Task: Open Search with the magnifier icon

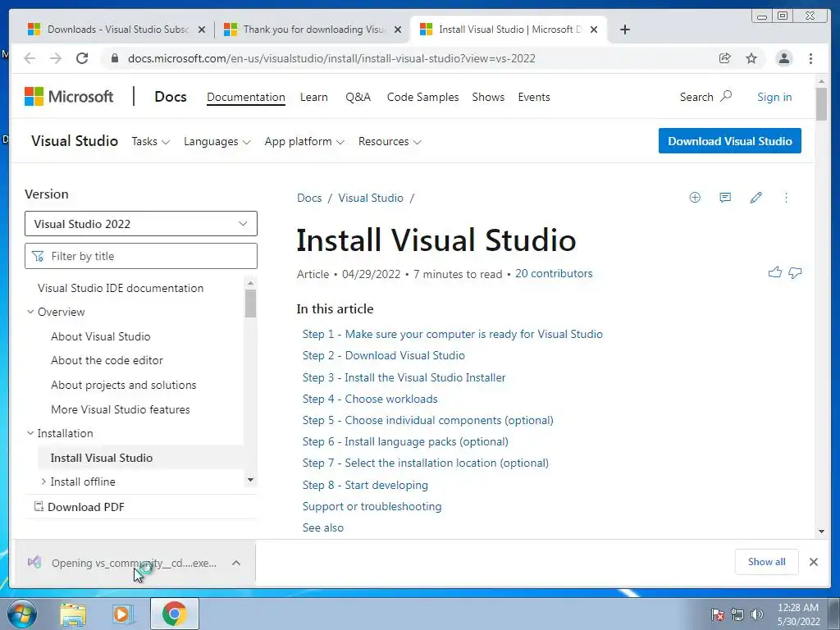Action: pos(726,97)
